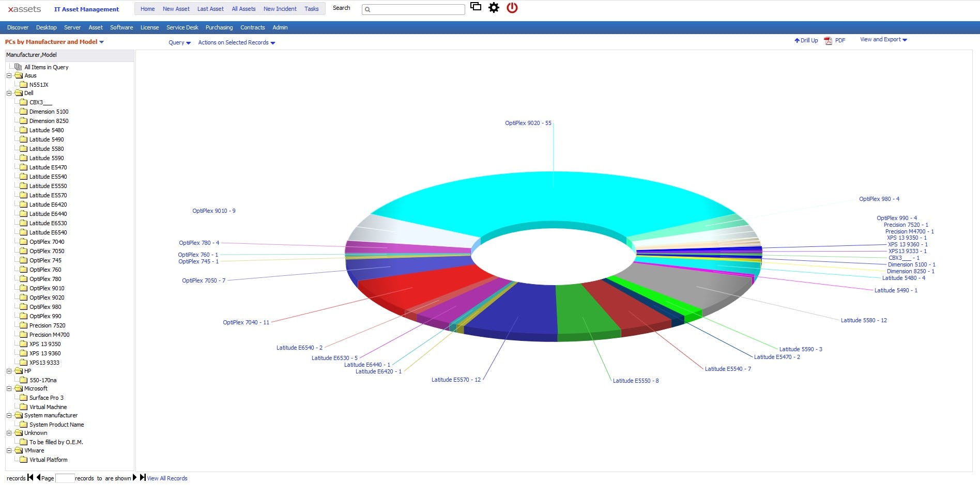Click the duplicate window icon in the header
This screenshot has width=980, height=485.
476,7
